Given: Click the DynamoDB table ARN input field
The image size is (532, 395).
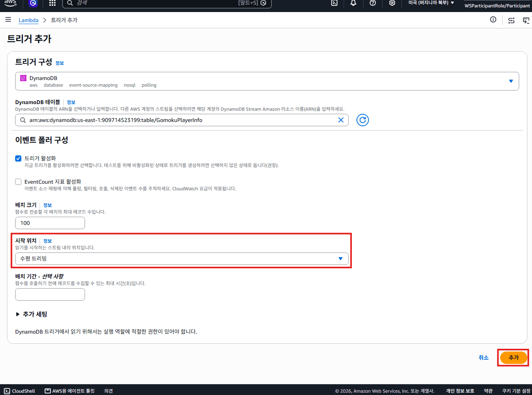Looking at the screenshot, I should coord(182,120).
